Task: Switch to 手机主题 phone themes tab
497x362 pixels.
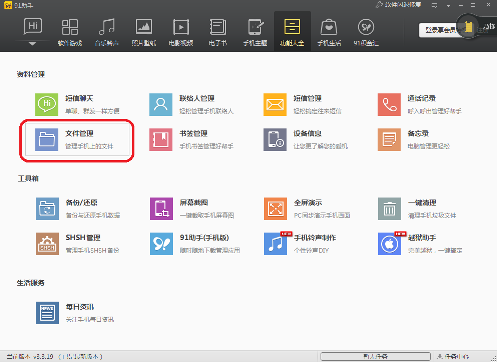Action: pyautogui.click(x=255, y=32)
